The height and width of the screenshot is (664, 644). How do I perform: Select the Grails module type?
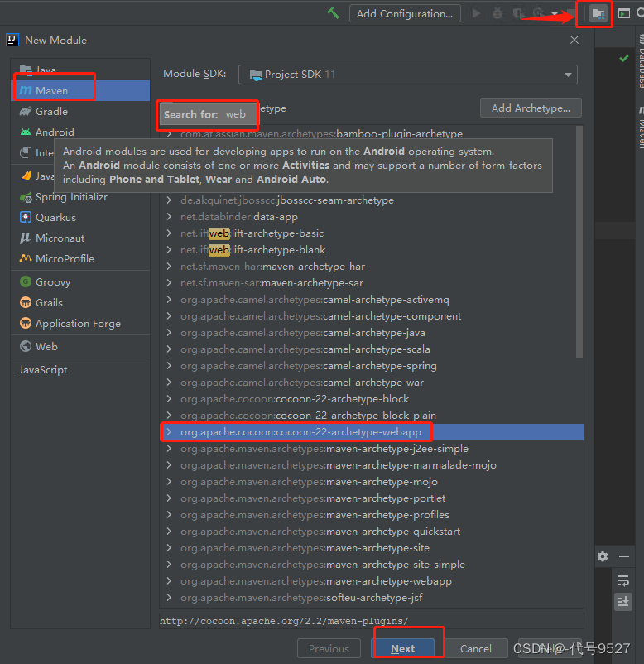coord(80,303)
